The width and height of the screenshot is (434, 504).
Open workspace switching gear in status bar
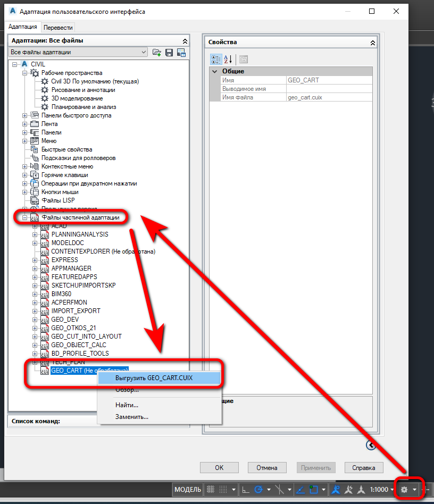click(x=404, y=489)
